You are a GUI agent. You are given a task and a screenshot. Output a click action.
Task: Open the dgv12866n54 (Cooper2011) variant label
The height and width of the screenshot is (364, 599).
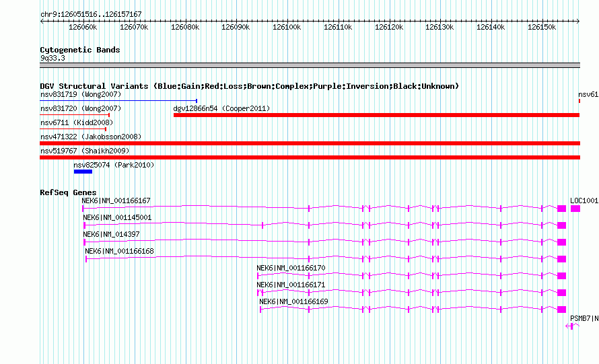click(x=221, y=108)
